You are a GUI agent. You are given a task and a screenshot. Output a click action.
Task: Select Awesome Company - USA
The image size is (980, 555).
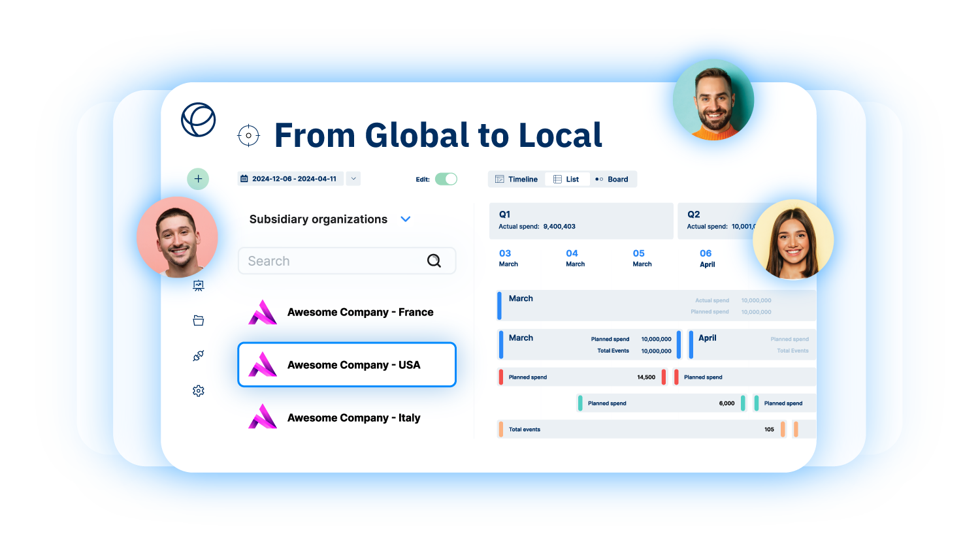pos(347,364)
